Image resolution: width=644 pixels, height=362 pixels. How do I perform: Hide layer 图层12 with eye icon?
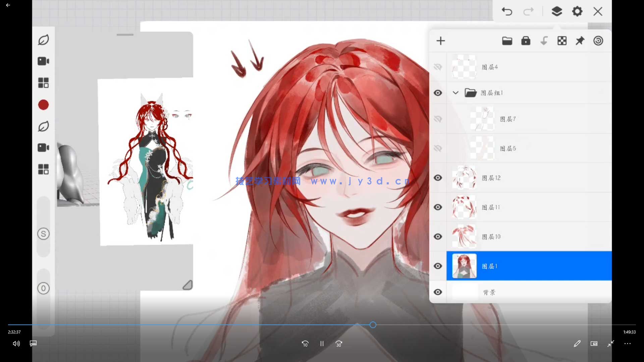(438, 178)
